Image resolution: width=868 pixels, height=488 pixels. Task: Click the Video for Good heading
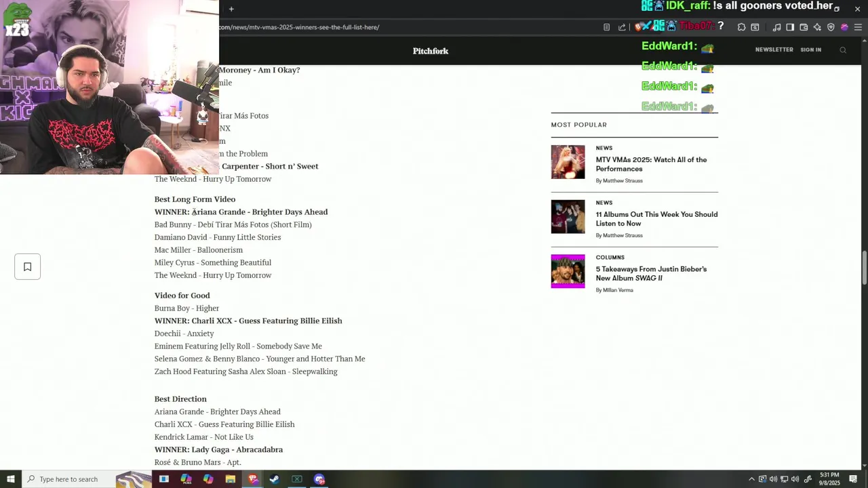[x=182, y=296]
